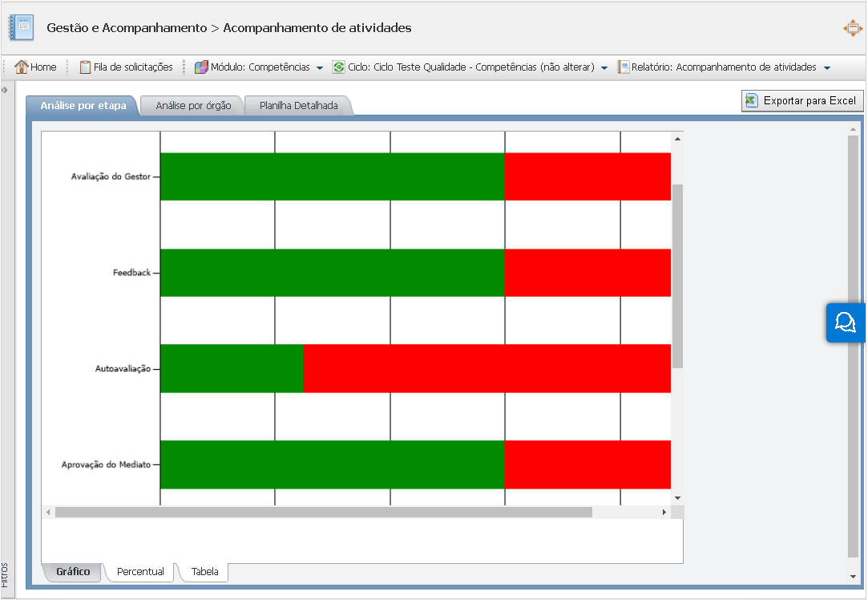Click the Módulo Competências icon
The width and height of the screenshot is (868, 600).
coord(201,67)
